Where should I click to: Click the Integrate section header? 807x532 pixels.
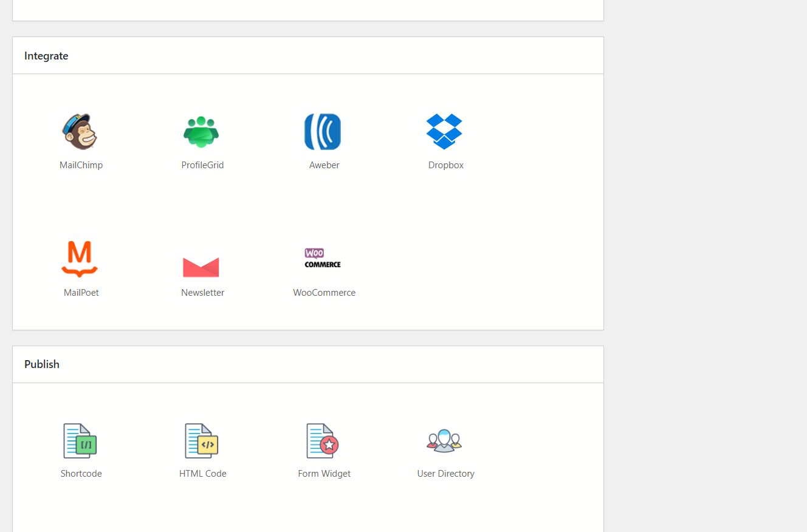click(x=46, y=55)
